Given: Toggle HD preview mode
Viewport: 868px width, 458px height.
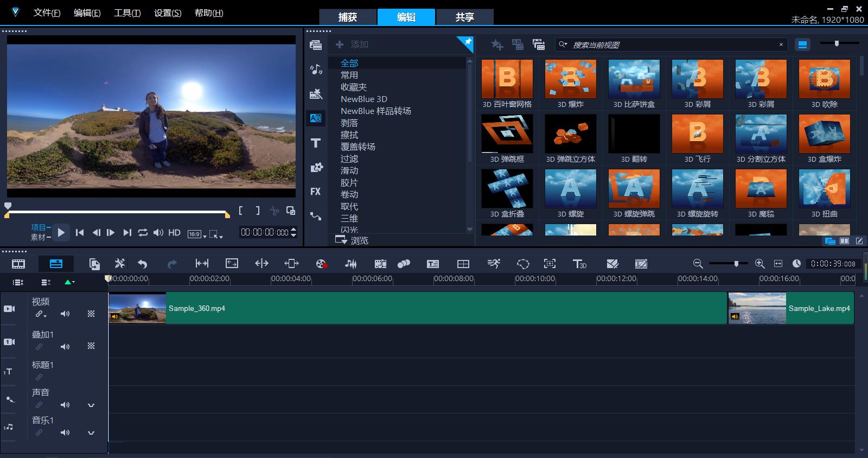Looking at the screenshot, I should point(174,233).
